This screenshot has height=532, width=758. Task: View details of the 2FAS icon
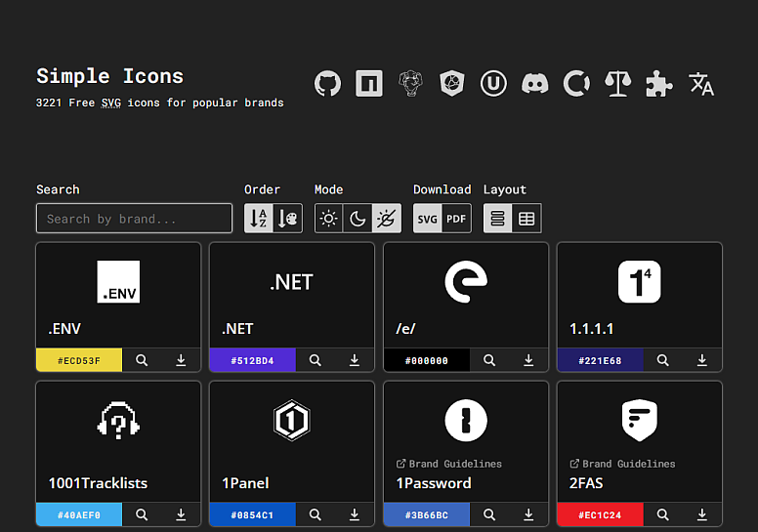(x=663, y=514)
